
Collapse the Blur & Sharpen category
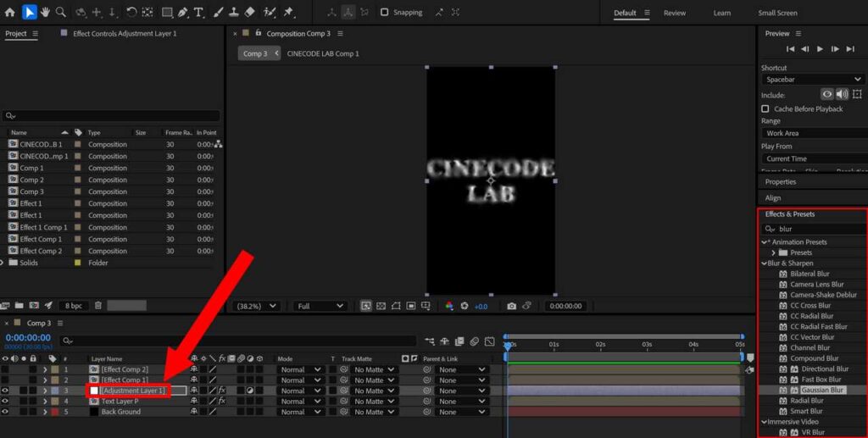click(x=764, y=263)
